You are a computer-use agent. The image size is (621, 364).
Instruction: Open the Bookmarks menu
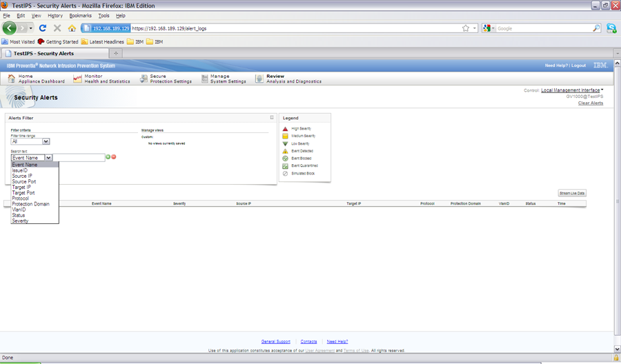[81, 15]
